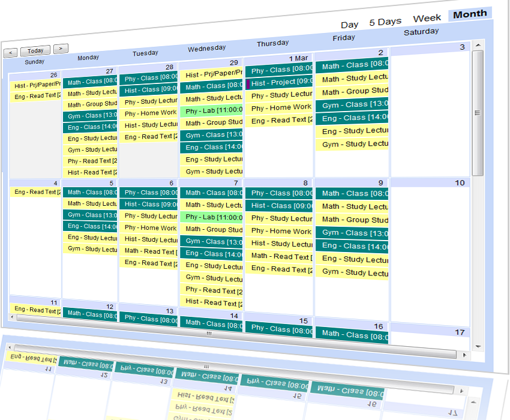
Task: Select Hist - Study Lecture on Tuesday 28
Action: click(149, 125)
